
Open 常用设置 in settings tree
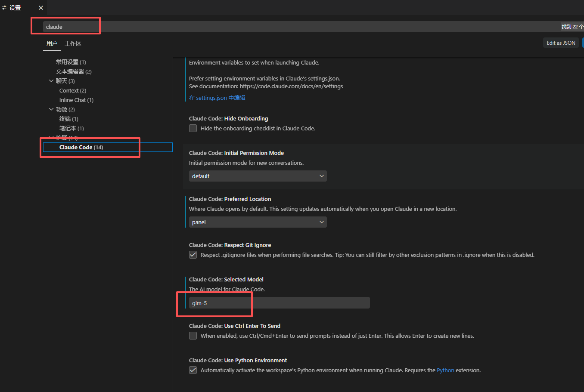click(x=71, y=62)
